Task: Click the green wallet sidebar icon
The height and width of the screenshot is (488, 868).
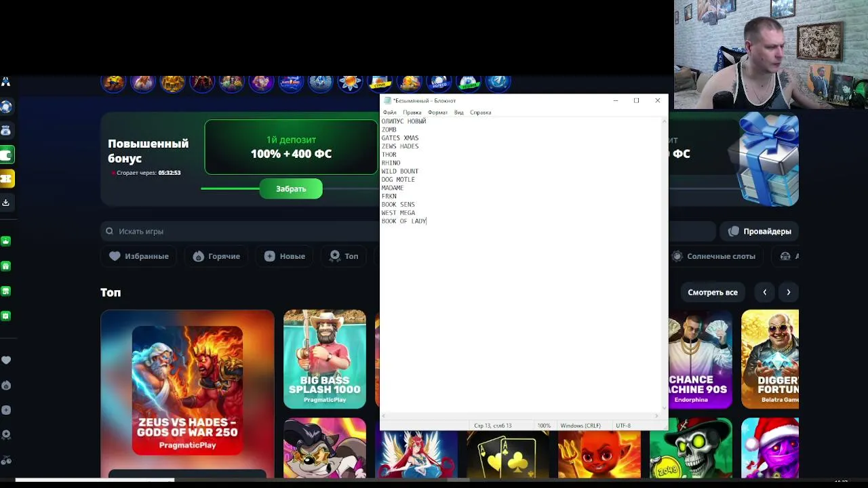Action: pos(7,155)
